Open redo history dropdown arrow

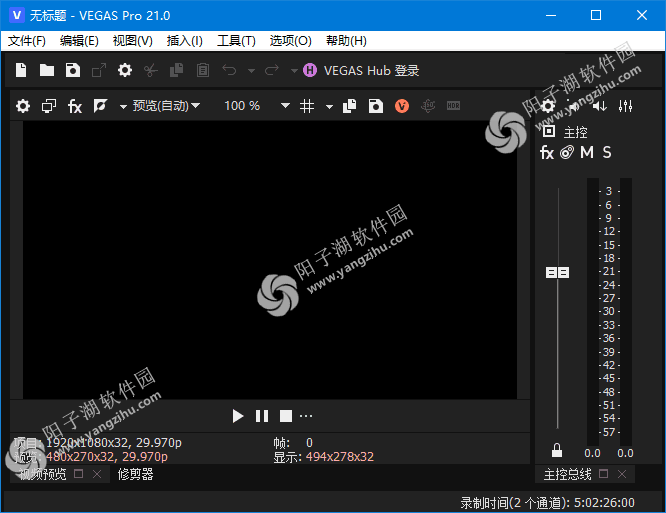tap(294, 71)
